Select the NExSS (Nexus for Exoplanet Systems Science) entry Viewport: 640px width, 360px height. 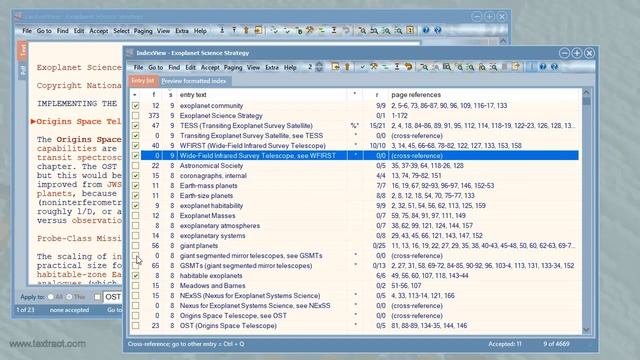250,296
